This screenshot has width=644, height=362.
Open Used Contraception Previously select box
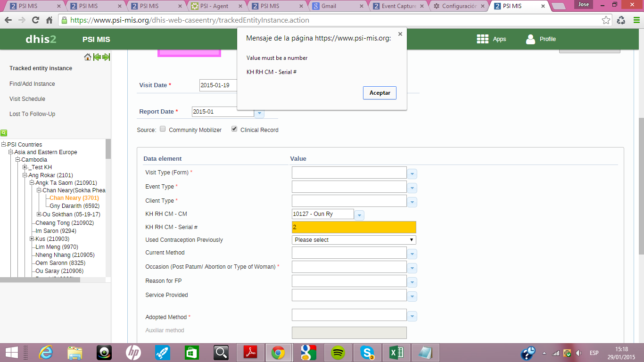354,240
